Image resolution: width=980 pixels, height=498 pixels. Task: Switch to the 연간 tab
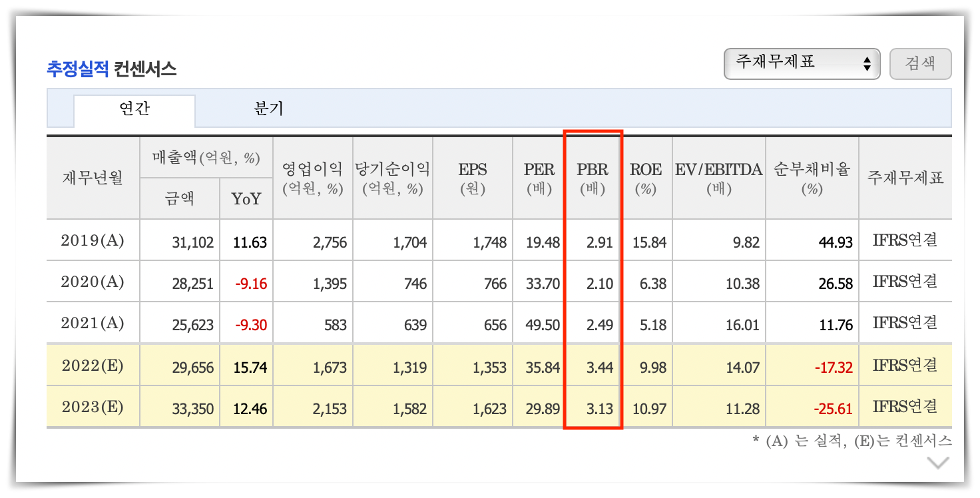[134, 110]
